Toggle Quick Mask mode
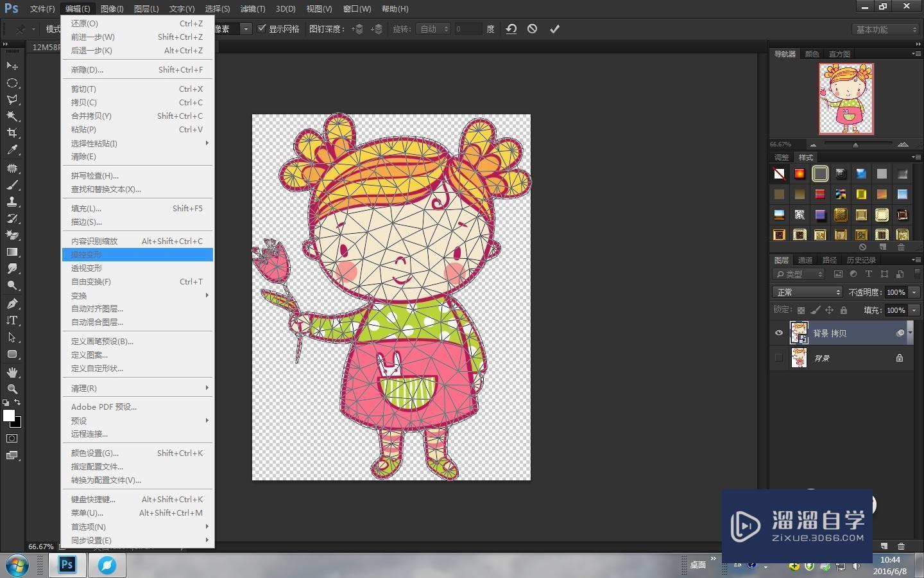The width and height of the screenshot is (924, 578). point(12,439)
